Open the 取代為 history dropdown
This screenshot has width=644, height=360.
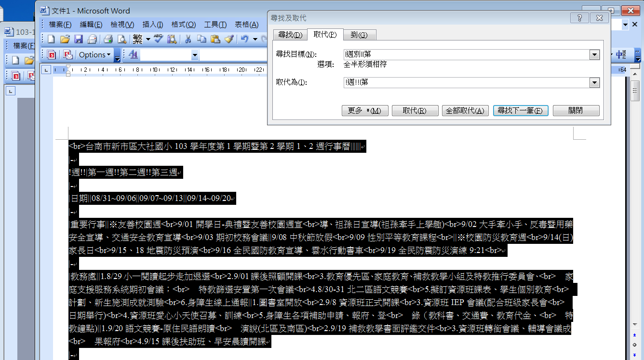(x=595, y=82)
